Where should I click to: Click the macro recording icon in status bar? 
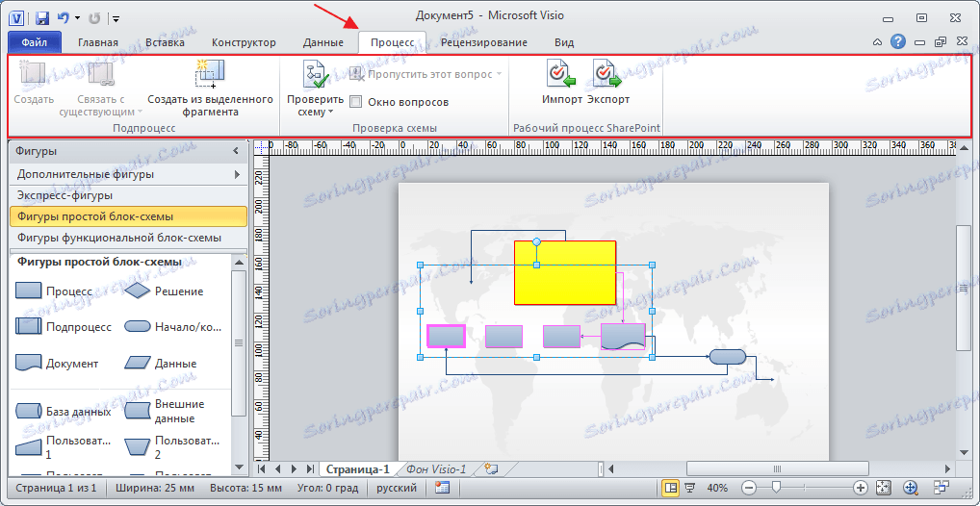click(443, 488)
